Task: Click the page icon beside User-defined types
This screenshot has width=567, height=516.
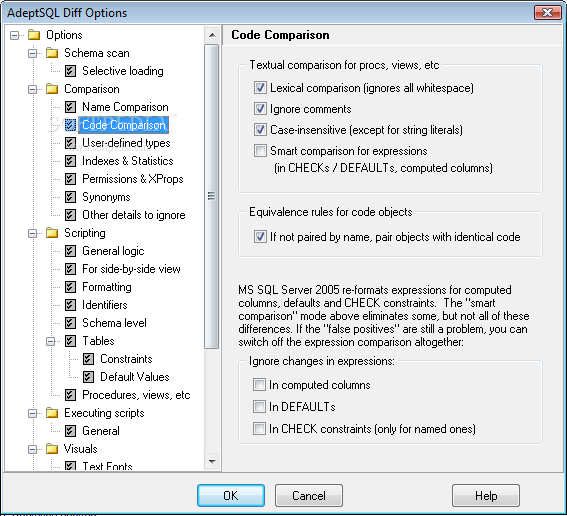Action: click(x=70, y=143)
